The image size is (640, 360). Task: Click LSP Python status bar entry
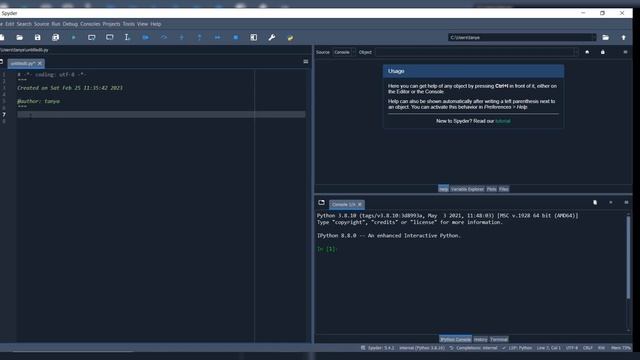click(x=517, y=348)
